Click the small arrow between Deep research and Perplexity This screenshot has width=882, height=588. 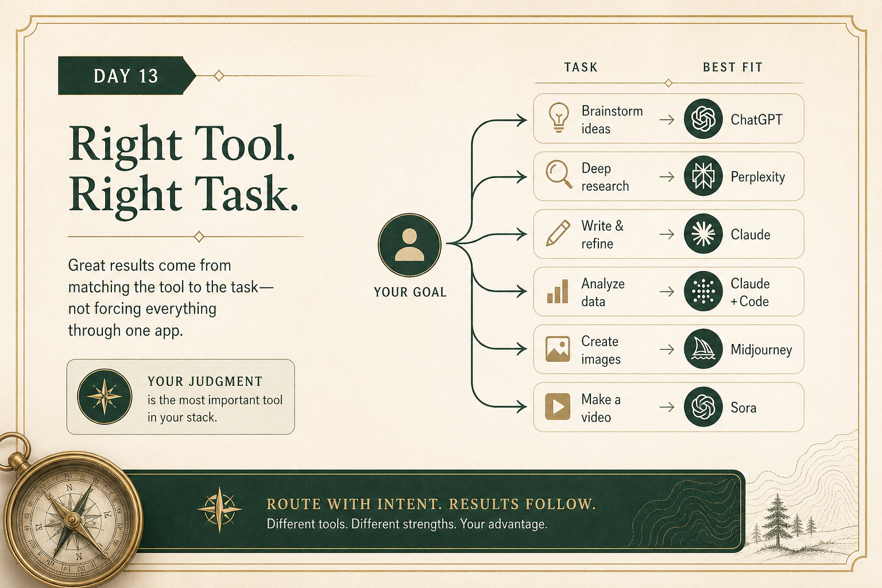click(x=667, y=177)
